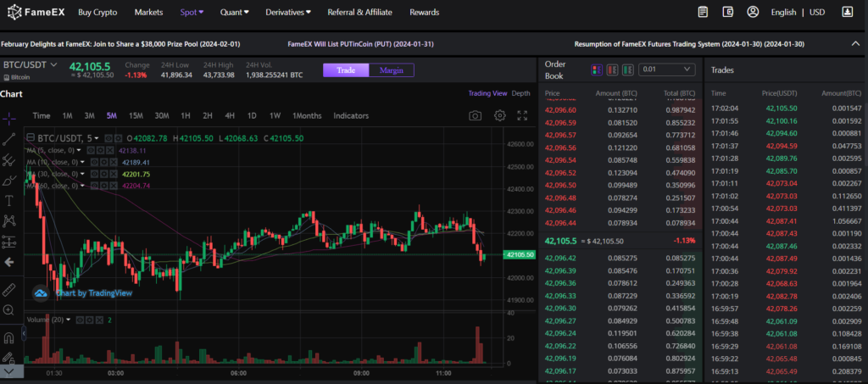Change language from English
Viewport: 868px width, 384px height.
coord(783,12)
